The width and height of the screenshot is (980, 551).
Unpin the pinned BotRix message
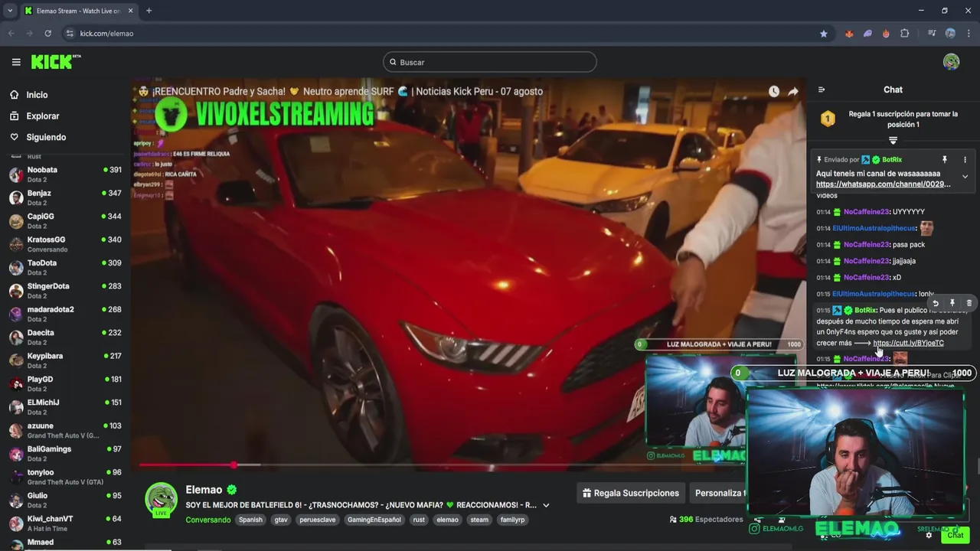(x=944, y=159)
